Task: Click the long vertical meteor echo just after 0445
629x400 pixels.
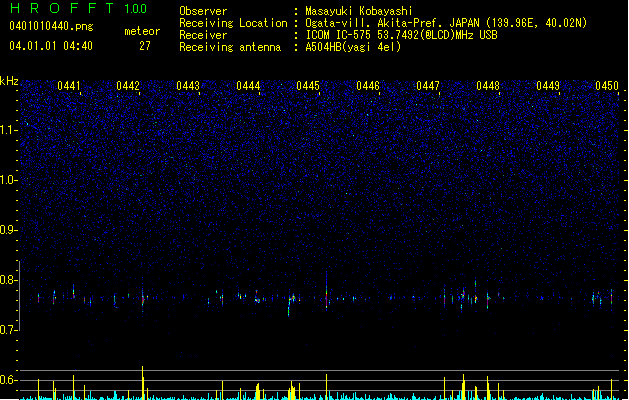Action: [x=327, y=290]
